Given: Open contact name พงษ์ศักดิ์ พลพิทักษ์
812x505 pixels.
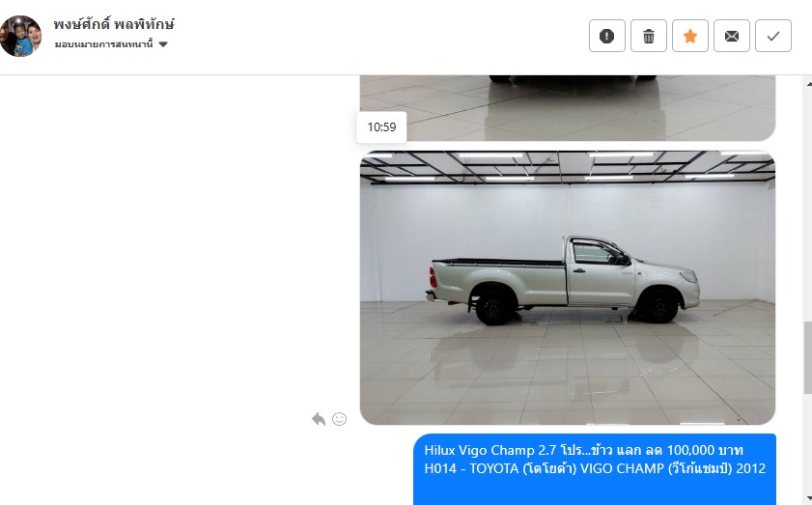Looking at the screenshot, I should tap(114, 24).
